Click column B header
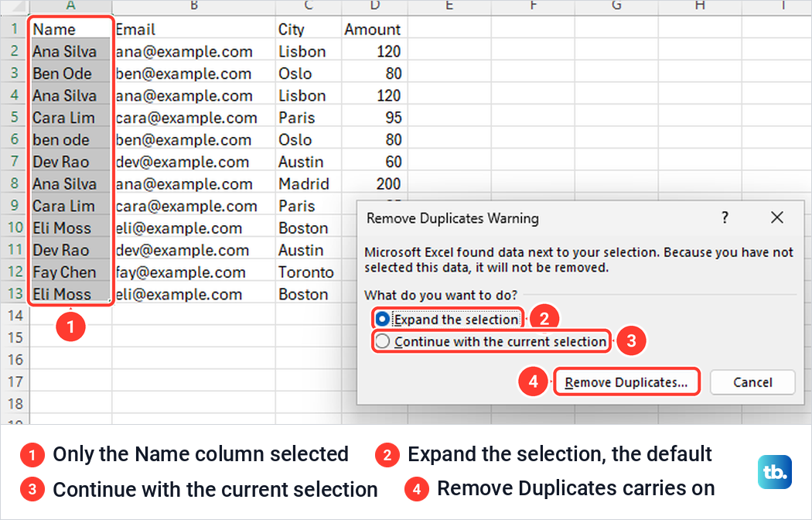 click(193, 6)
